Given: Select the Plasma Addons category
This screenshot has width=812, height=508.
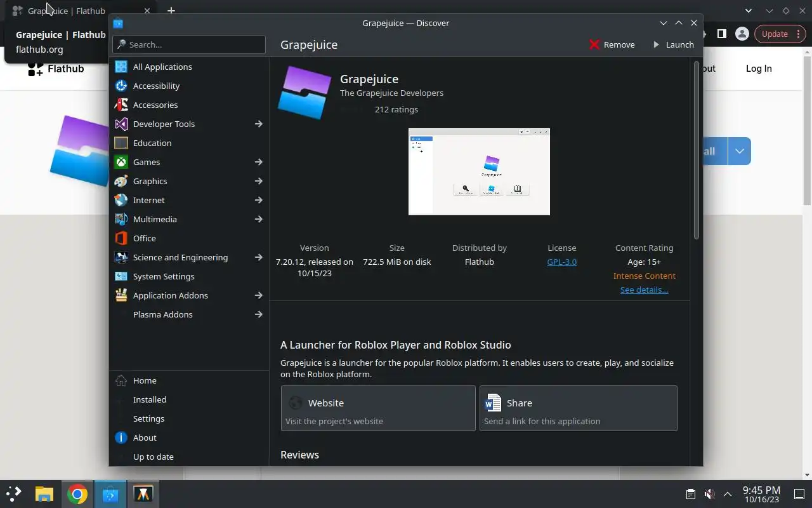Looking at the screenshot, I should (189, 314).
